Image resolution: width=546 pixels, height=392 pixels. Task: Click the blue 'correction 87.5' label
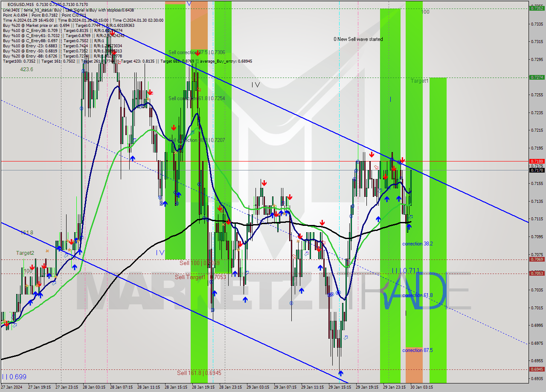coord(418,350)
